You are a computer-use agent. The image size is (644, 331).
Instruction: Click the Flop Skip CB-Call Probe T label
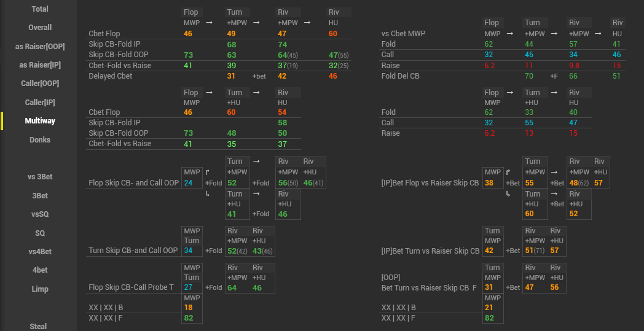click(x=132, y=287)
